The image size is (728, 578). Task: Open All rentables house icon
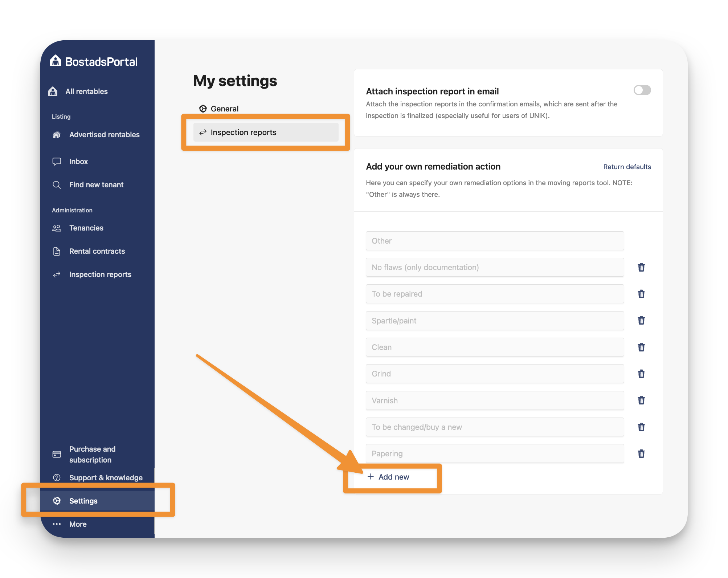53,91
